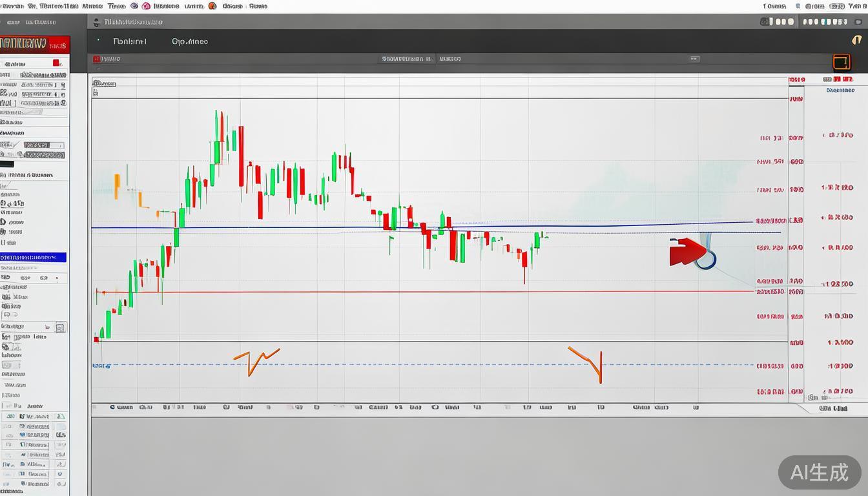Click the lock icon beside the window title
This screenshot has height=496, width=868.
[x=97, y=22]
